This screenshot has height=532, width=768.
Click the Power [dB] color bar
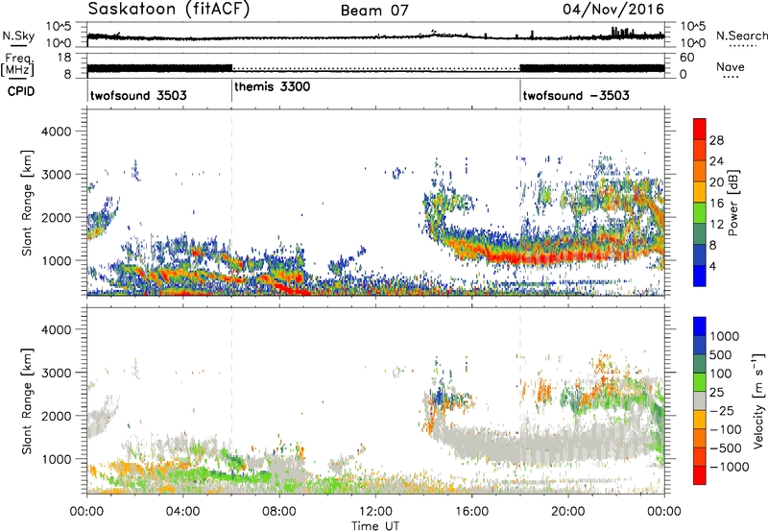pos(700,202)
